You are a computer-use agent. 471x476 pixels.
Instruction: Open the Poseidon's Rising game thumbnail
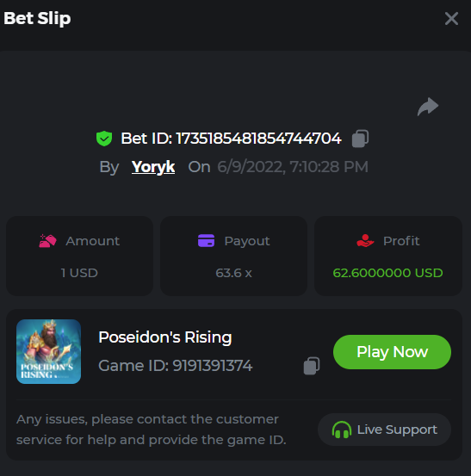click(x=48, y=351)
